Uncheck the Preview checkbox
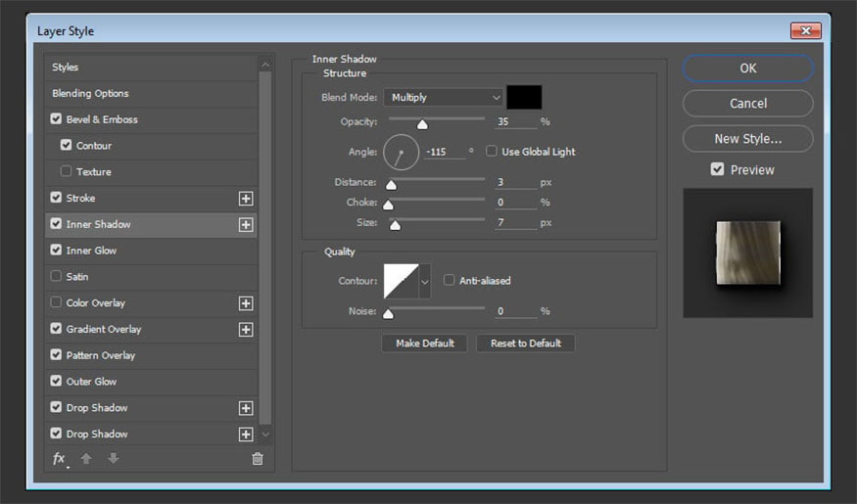The height and width of the screenshot is (504, 857). coord(717,169)
